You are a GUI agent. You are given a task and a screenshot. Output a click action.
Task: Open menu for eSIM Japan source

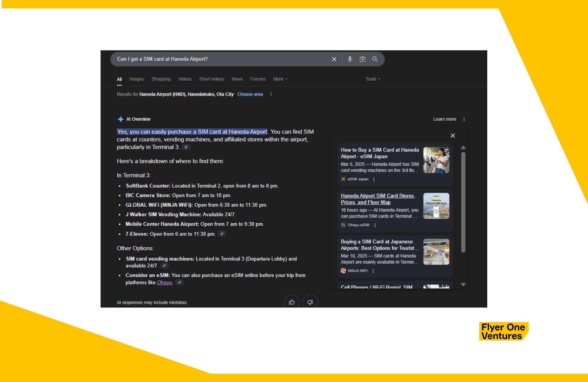[374, 179]
